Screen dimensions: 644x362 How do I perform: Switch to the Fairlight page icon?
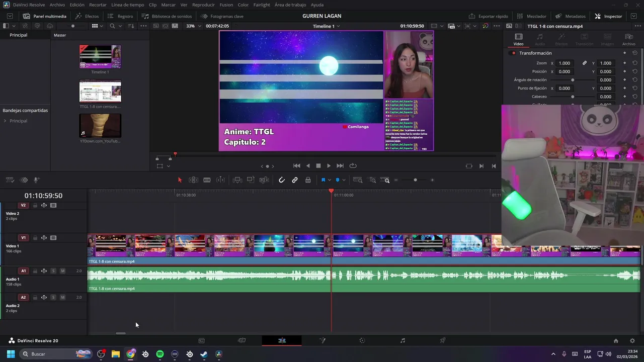(403, 341)
